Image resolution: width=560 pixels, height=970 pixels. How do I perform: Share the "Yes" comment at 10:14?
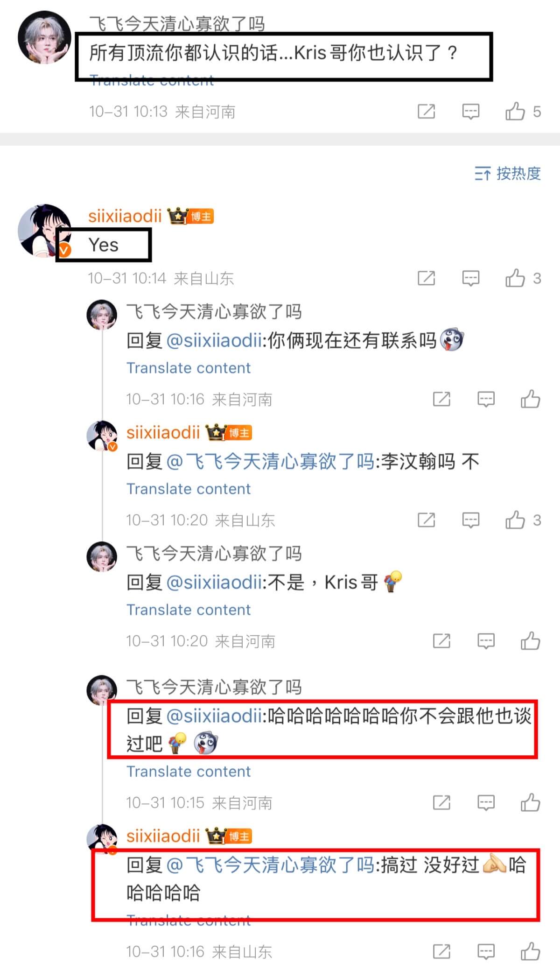coord(426,278)
